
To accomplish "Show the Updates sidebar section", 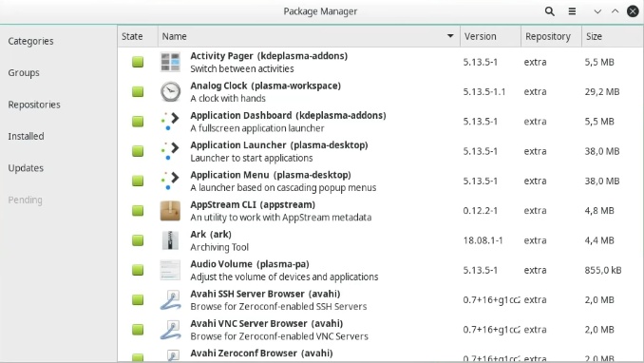I will click(x=26, y=168).
